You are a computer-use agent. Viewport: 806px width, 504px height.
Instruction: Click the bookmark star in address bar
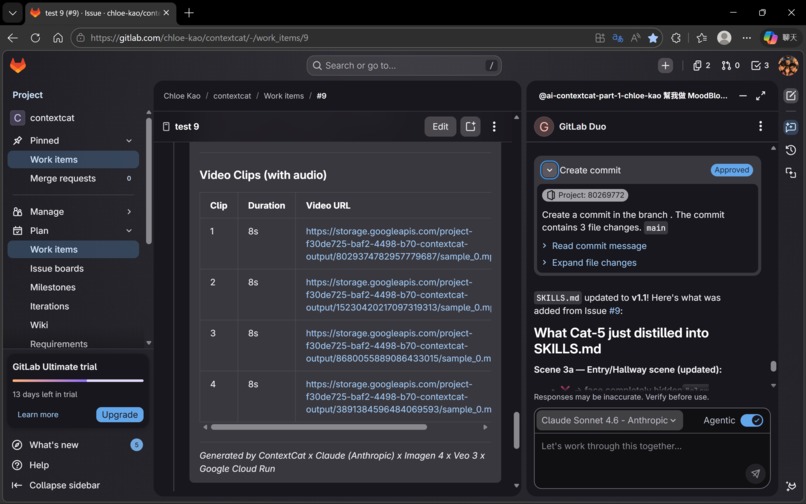pyautogui.click(x=653, y=38)
